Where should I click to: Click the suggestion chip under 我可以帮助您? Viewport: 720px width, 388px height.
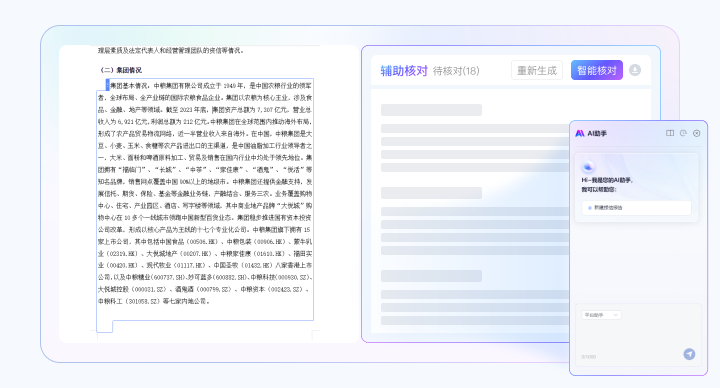636,208
